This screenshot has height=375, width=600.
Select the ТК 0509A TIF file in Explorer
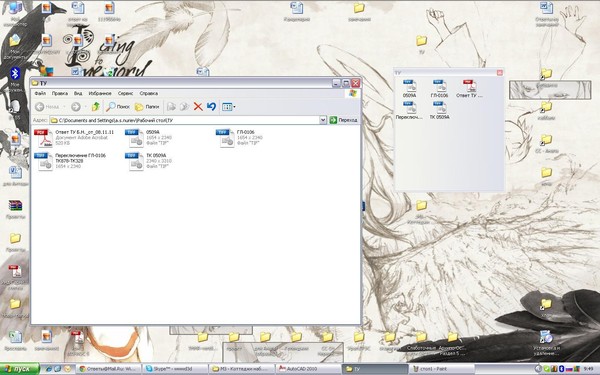pyautogui.click(x=149, y=161)
